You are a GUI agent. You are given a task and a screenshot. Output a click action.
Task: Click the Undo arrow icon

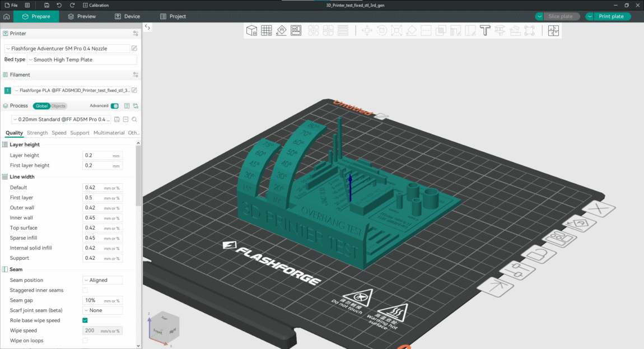pos(59,6)
